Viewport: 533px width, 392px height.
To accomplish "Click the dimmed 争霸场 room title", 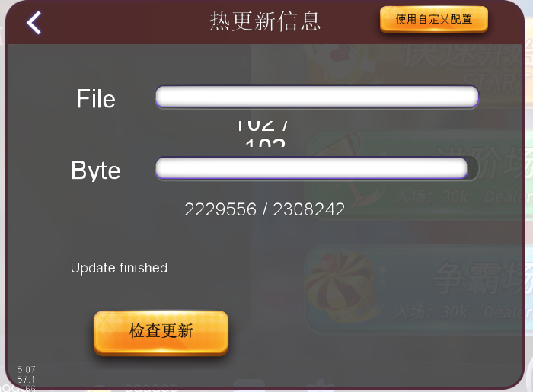I will point(481,278).
